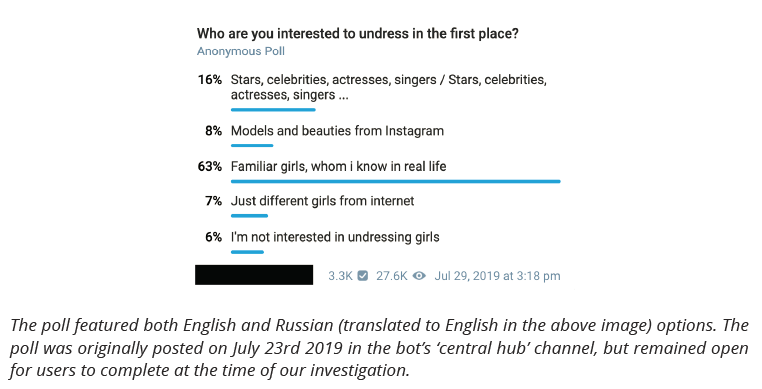Choose 'I'm not interested in undressing girls' option

click(335, 237)
